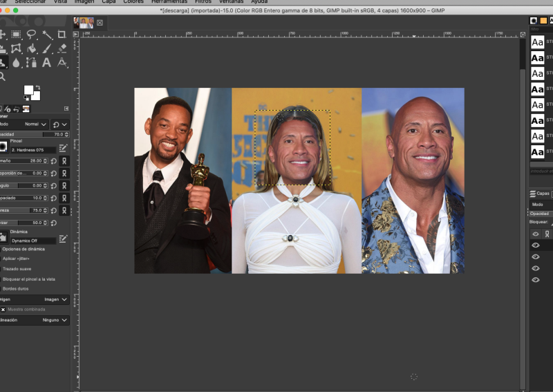
Task: Select the Paths tool
Action: pyautogui.click(x=32, y=62)
